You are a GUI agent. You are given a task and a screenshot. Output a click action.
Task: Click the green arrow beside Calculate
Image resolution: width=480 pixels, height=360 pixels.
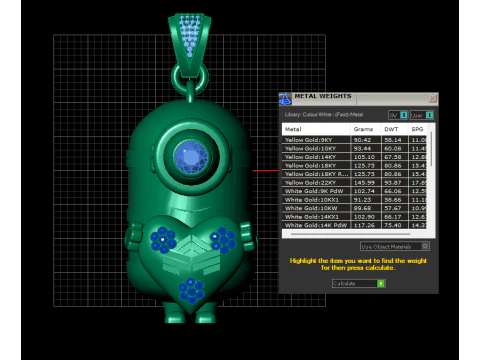point(381,283)
